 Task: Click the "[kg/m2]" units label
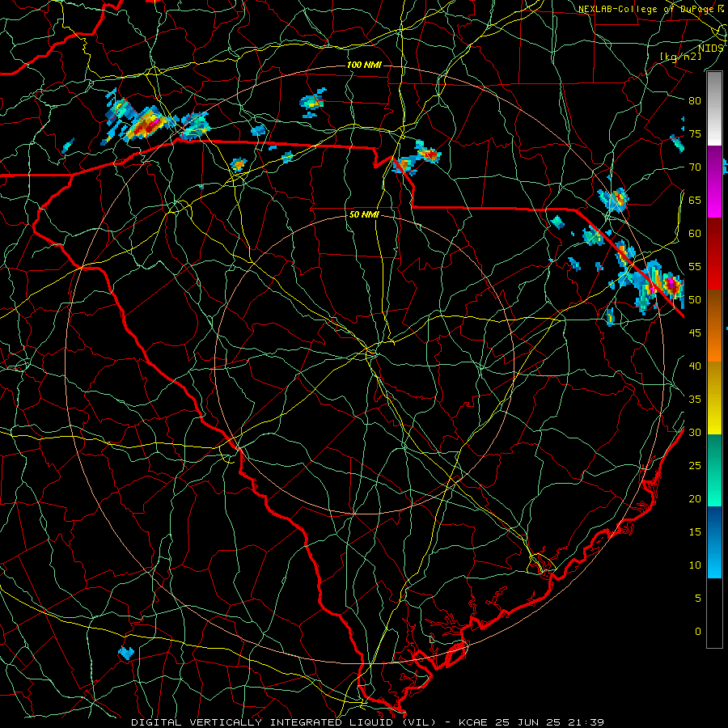coord(681,56)
